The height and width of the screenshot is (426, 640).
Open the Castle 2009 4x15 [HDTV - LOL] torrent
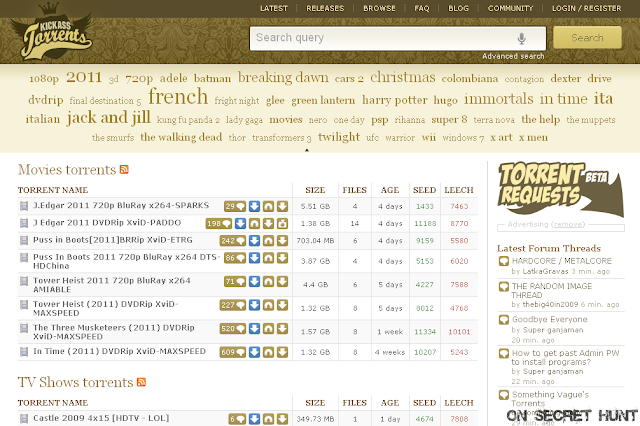coord(101,418)
